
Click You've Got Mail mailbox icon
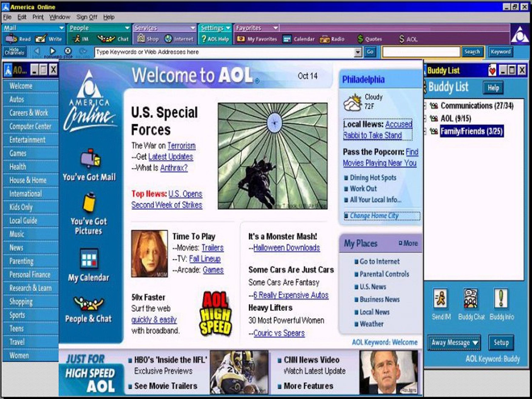coord(90,158)
